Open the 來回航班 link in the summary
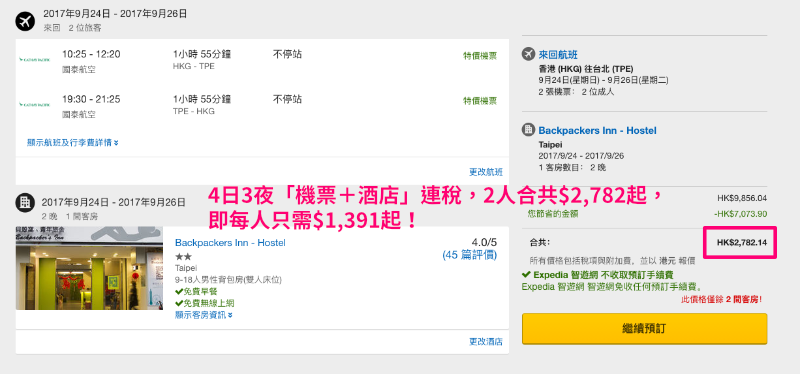 coord(558,55)
